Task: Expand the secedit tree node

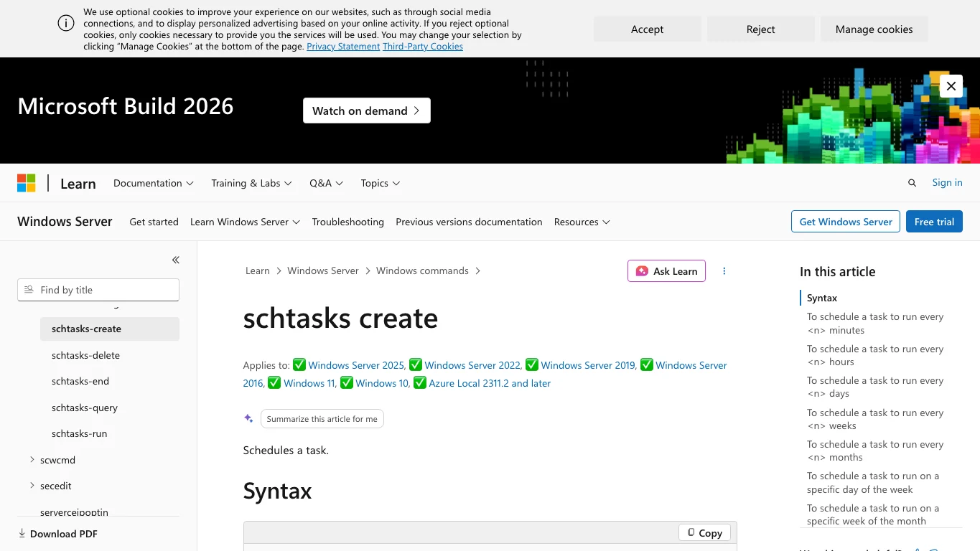Action: tap(32, 486)
